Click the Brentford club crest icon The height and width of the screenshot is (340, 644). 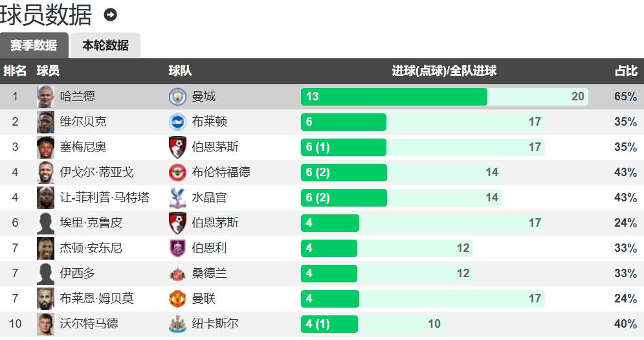(x=177, y=172)
